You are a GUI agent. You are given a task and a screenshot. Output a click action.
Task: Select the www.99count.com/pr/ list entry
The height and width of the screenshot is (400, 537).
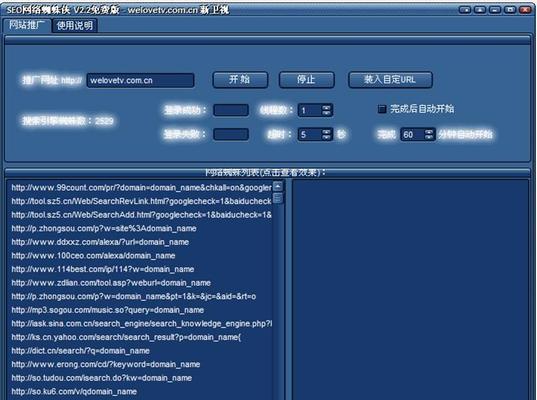pyautogui.click(x=141, y=188)
